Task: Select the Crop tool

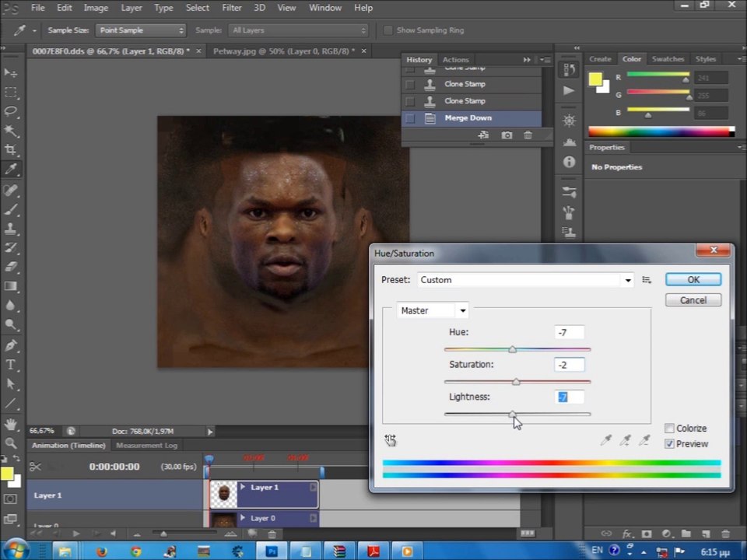Action: click(x=10, y=149)
